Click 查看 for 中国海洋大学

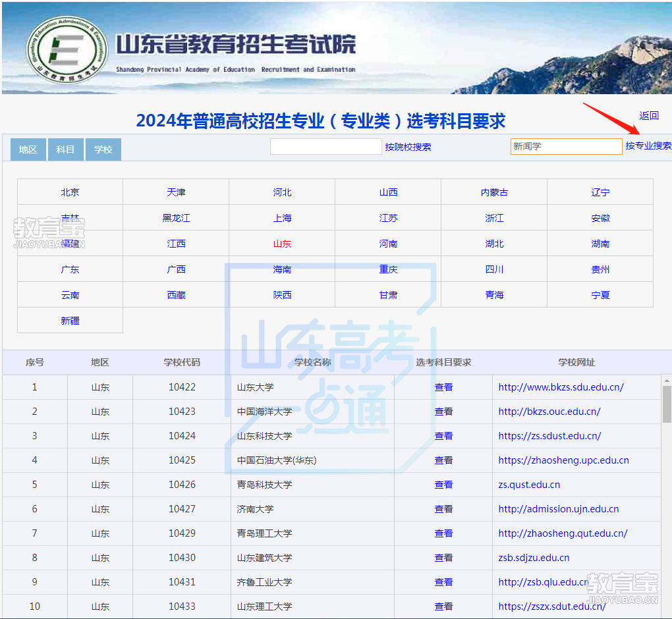[443, 412]
